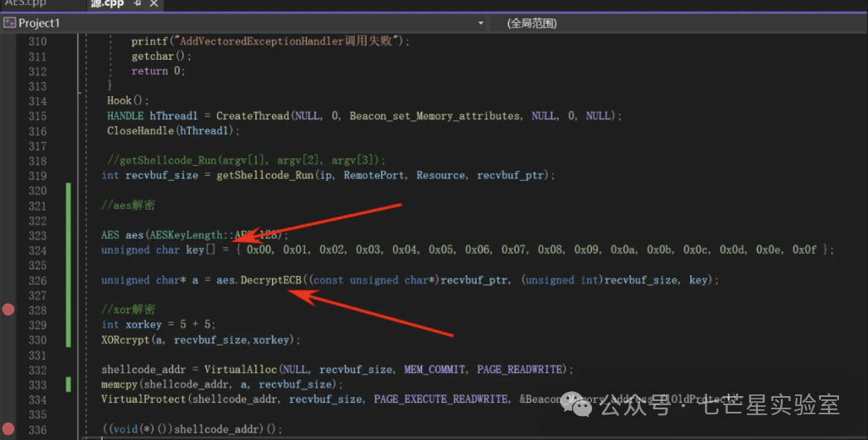Close the 源.cpp tab
Image resolution: width=868 pixels, height=440 pixels.
(154, 4)
